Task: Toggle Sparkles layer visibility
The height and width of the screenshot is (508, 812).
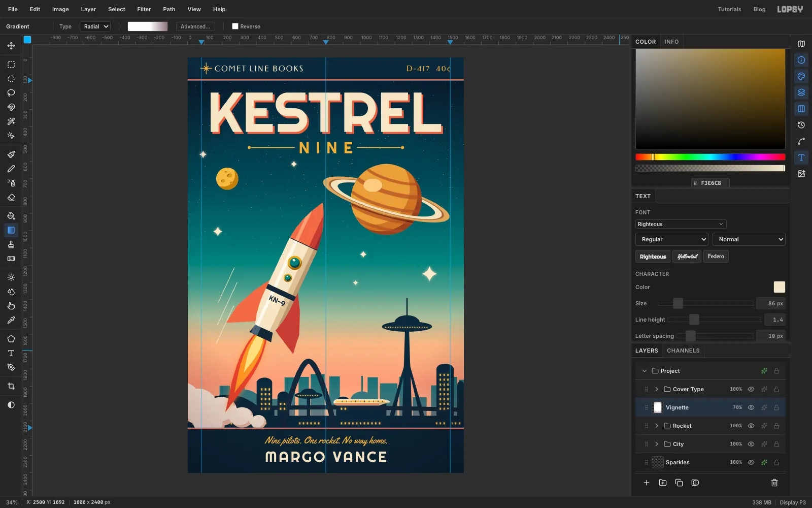Action: point(751,462)
